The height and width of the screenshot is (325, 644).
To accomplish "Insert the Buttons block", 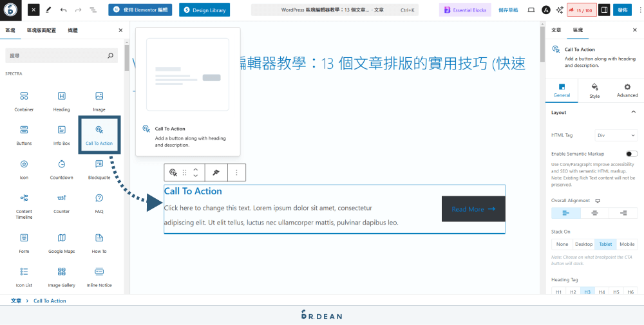I will [x=24, y=135].
